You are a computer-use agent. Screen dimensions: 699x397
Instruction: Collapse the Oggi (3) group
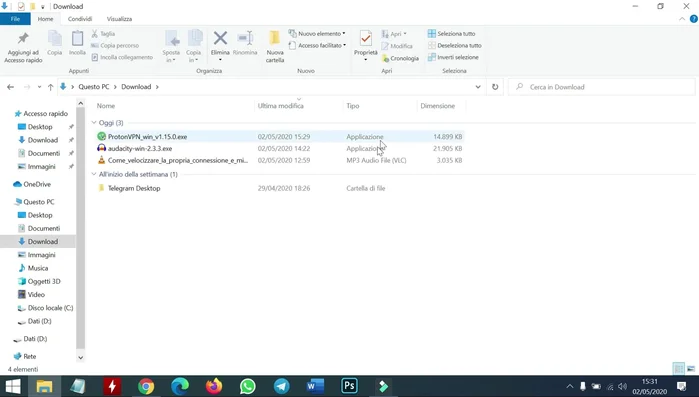[94, 123]
